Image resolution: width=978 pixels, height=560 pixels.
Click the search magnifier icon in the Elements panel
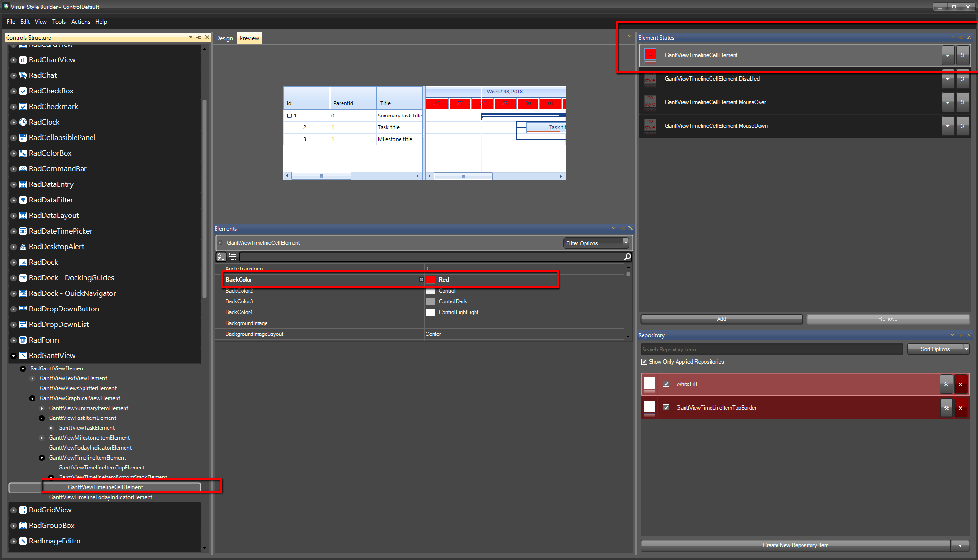click(x=627, y=257)
